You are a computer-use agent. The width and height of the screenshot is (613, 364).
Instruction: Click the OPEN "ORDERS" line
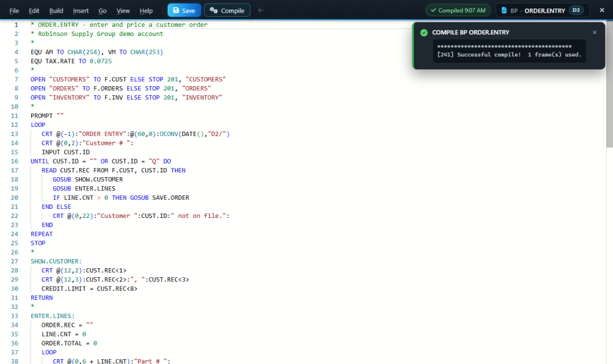[121, 89]
